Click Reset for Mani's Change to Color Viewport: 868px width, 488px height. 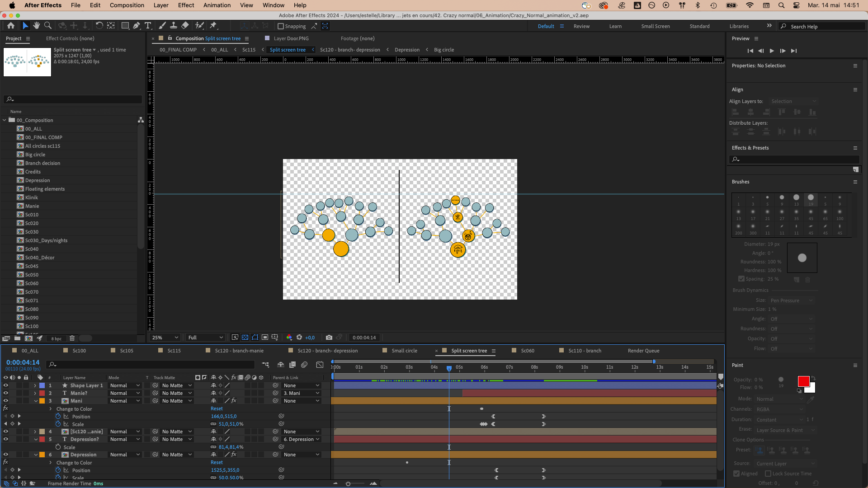(x=217, y=408)
